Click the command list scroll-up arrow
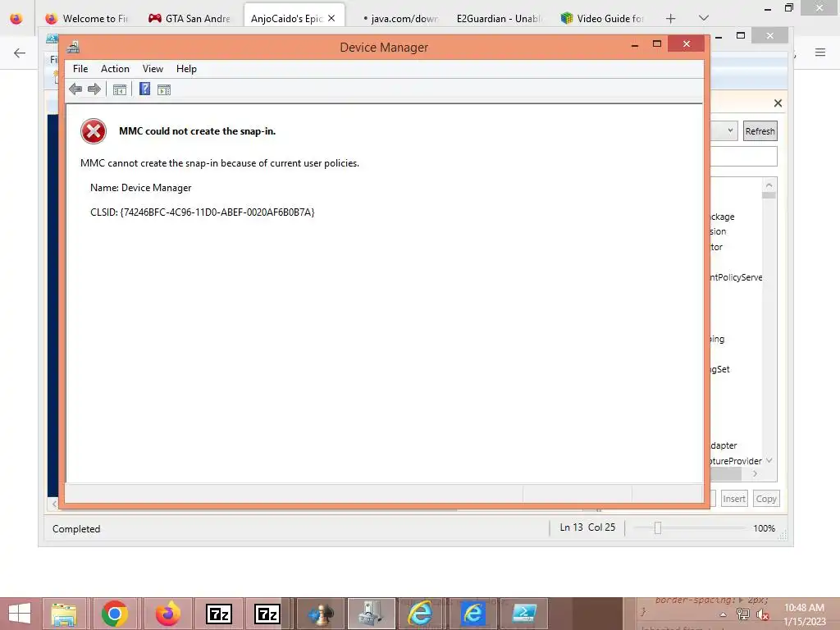Viewport: 840px width, 630px height. click(769, 185)
